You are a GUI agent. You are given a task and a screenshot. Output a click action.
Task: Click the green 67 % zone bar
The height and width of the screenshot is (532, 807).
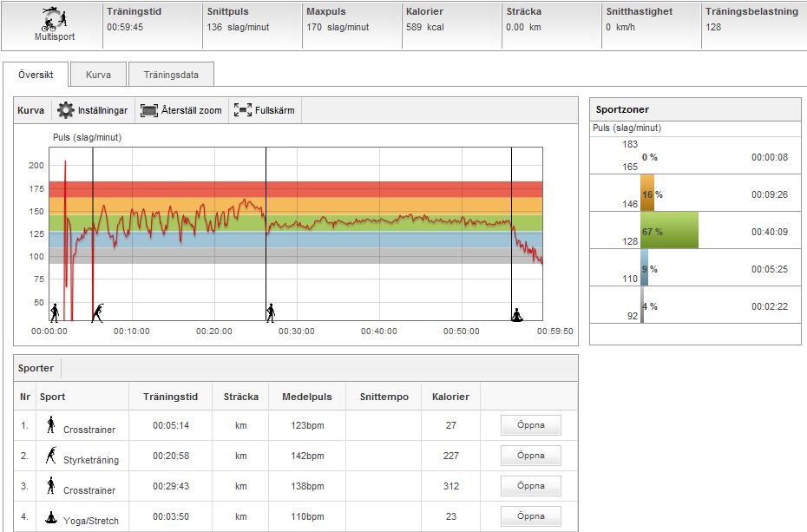click(669, 231)
